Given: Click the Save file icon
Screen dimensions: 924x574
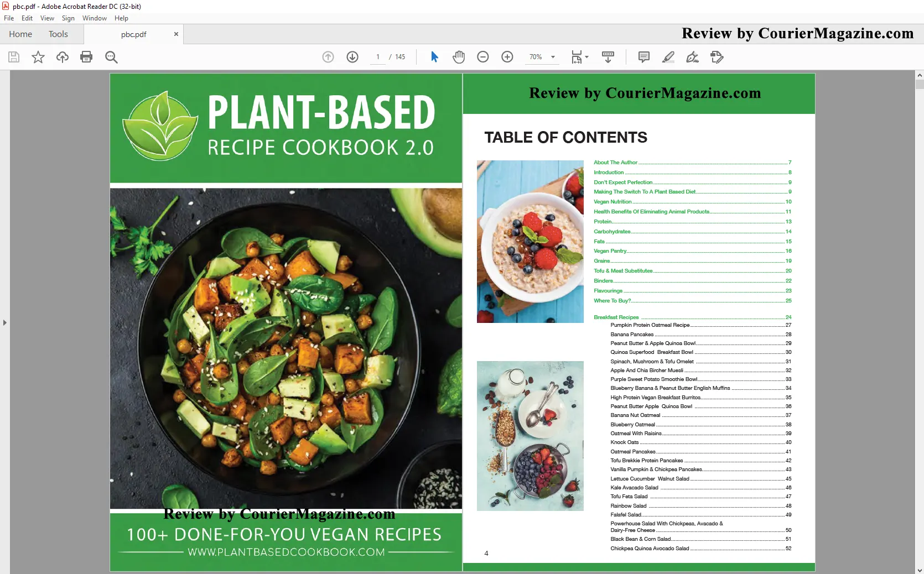Looking at the screenshot, I should coord(14,57).
